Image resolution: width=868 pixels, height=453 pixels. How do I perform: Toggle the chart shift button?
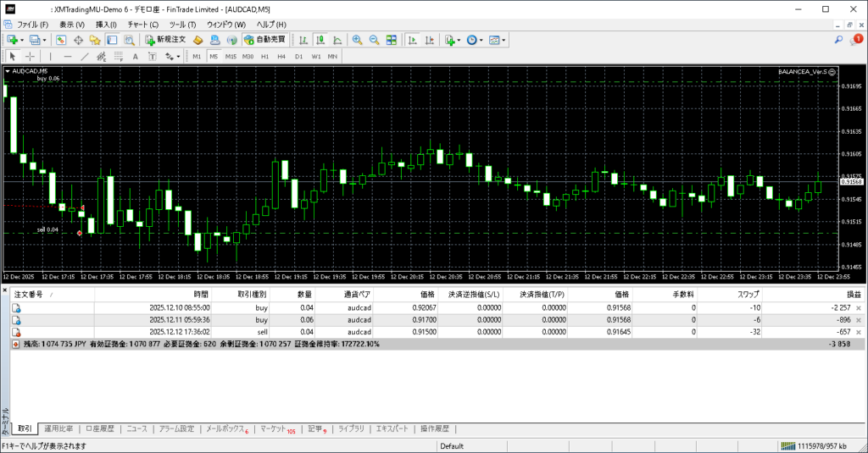pyautogui.click(x=429, y=40)
